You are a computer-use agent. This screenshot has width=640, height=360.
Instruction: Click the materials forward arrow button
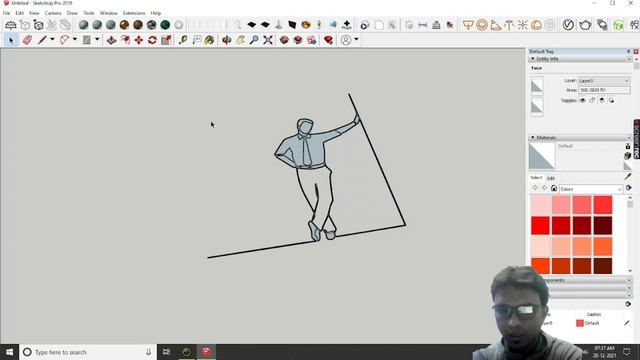(x=544, y=188)
